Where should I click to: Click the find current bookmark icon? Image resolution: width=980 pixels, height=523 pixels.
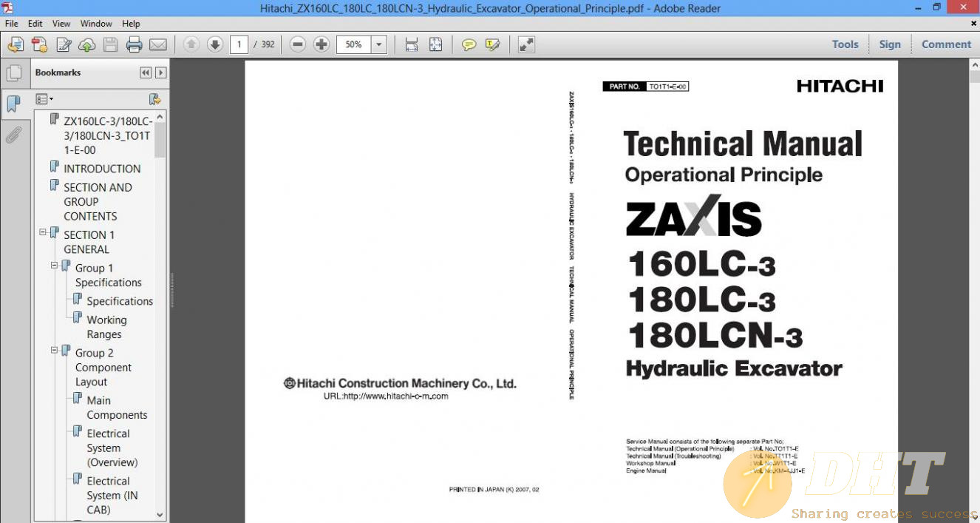coord(154,98)
